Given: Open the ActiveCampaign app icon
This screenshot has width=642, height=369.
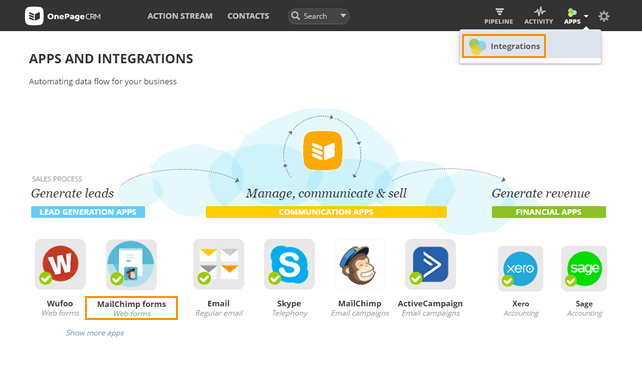Looking at the screenshot, I should click(x=430, y=264).
